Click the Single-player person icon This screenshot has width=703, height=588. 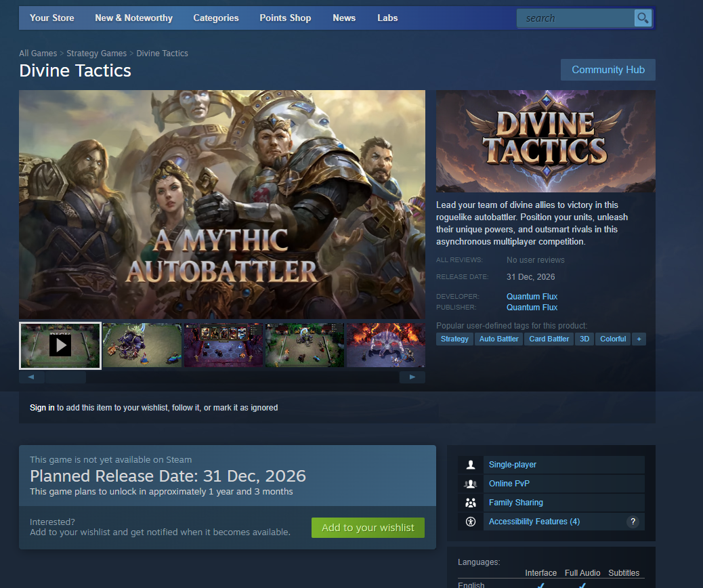pyautogui.click(x=470, y=465)
